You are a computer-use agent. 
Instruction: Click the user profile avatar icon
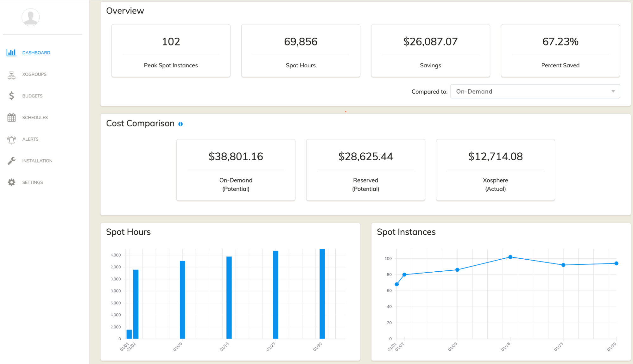pyautogui.click(x=31, y=17)
